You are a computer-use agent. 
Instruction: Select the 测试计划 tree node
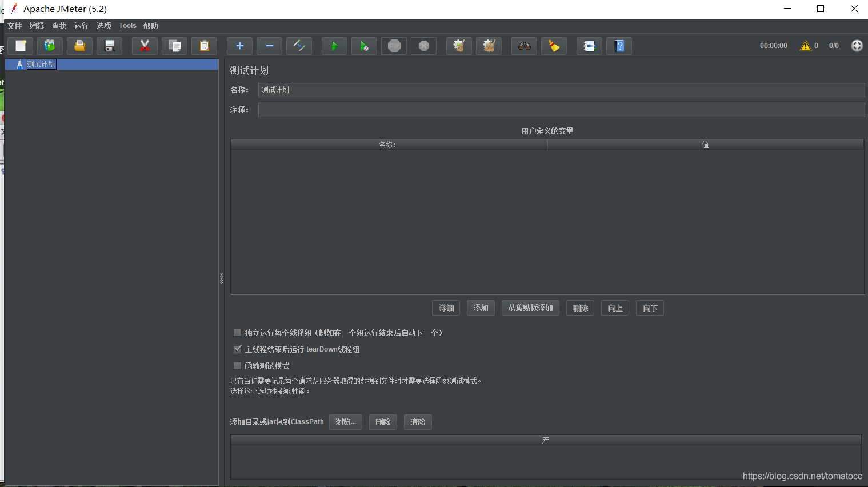41,65
